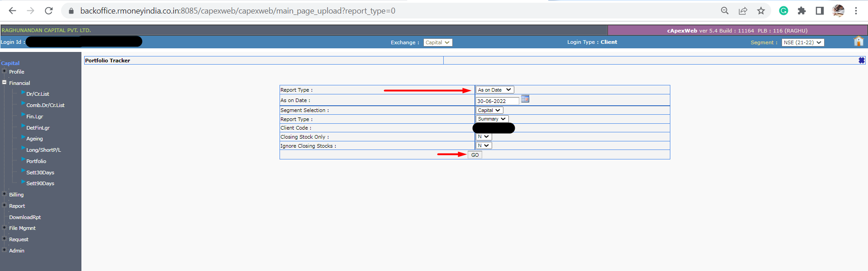This screenshot has height=271, width=868.
Task: Open the browser extensions menu
Action: click(x=802, y=10)
